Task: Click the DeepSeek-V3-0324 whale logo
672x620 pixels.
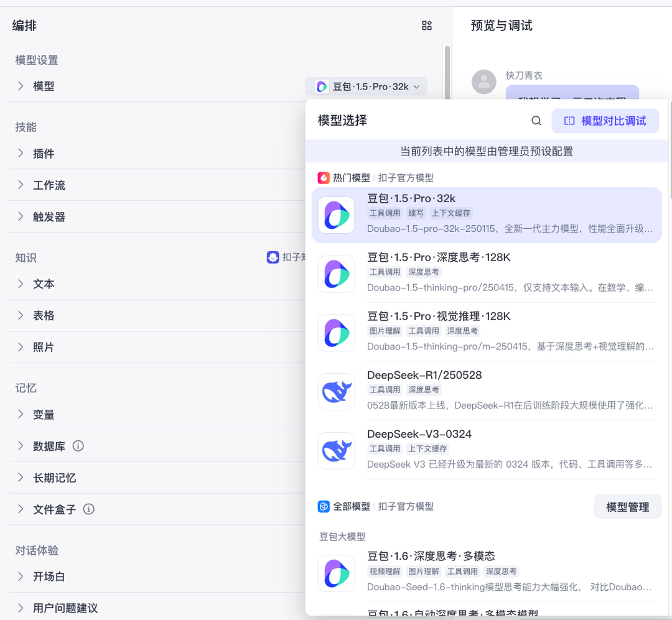Action: click(337, 451)
